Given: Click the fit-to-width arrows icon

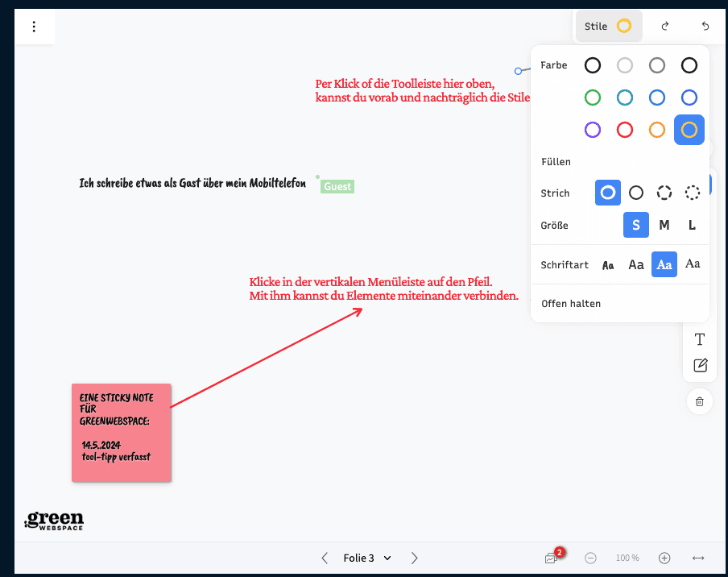Looking at the screenshot, I should click(x=698, y=558).
